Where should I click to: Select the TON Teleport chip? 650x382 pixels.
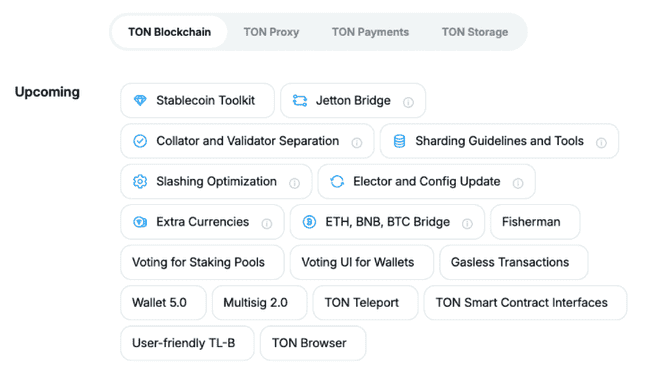[x=365, y=303]
